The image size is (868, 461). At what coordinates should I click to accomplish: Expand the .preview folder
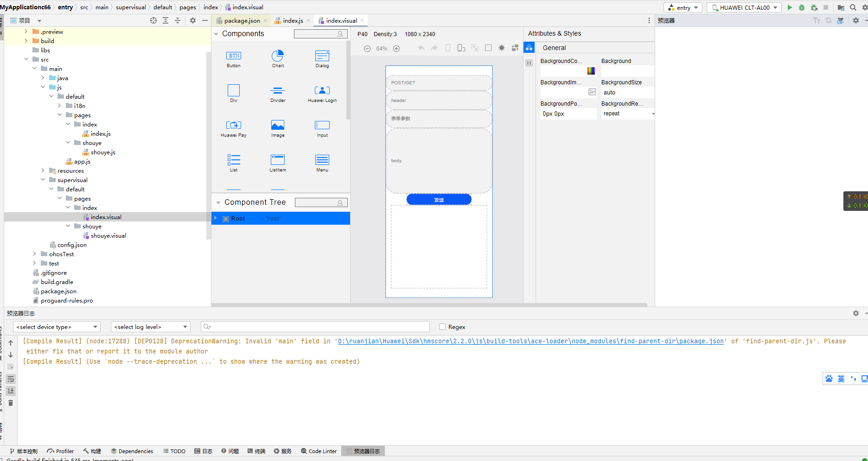(x=26, y=32)
